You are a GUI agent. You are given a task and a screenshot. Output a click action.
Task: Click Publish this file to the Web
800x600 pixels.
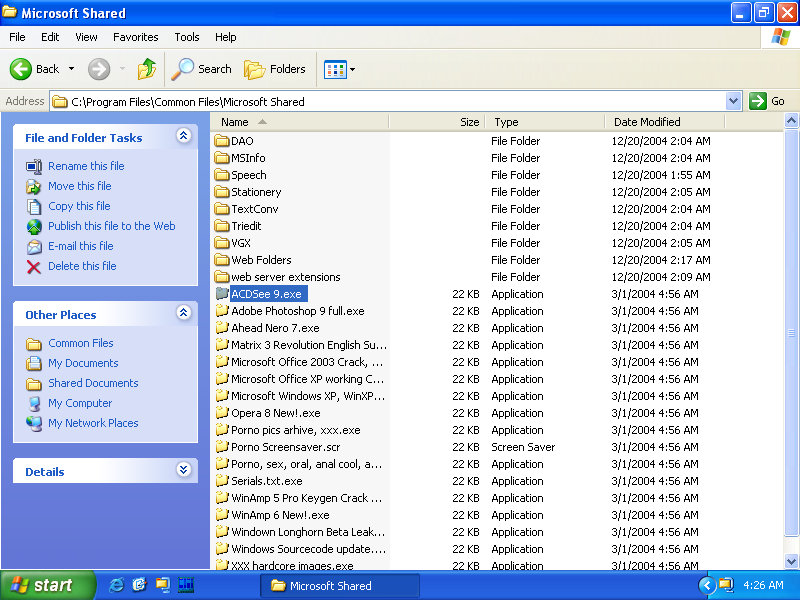pos(112,226)
